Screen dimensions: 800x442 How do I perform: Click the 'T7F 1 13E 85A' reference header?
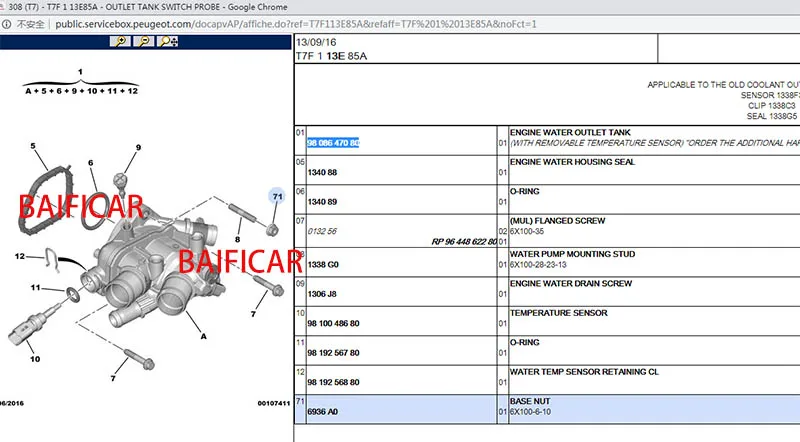pyautogui.click(x=332, y=56)
